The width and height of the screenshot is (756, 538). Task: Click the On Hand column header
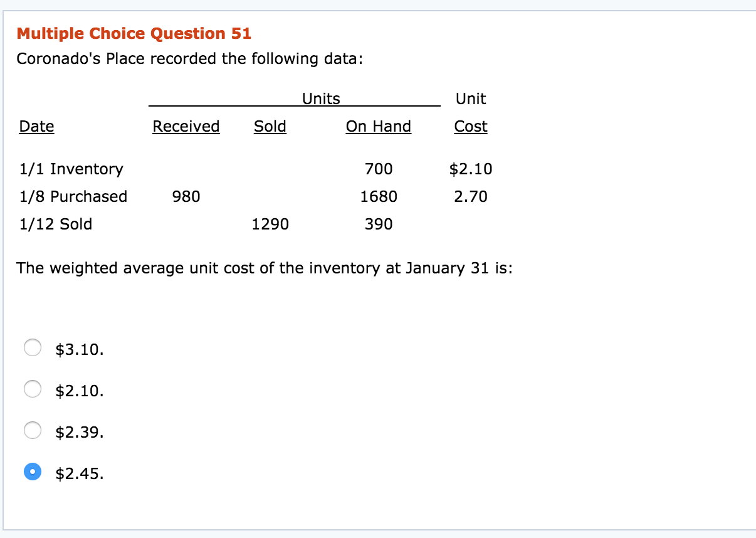(x=378, y=126)
